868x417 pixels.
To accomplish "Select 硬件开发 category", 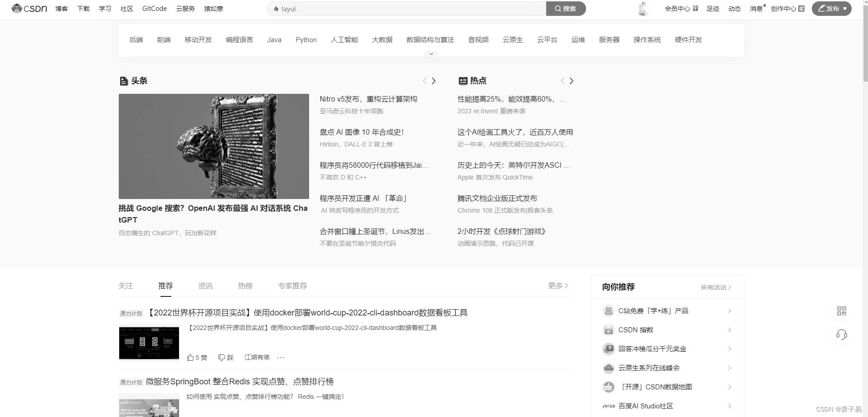I will pyautogui.click(x=688, y=40).
